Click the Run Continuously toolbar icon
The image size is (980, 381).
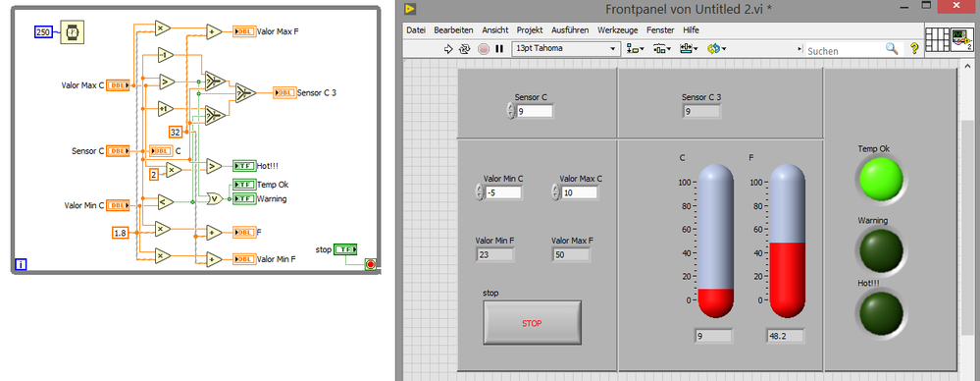[464, 49]
